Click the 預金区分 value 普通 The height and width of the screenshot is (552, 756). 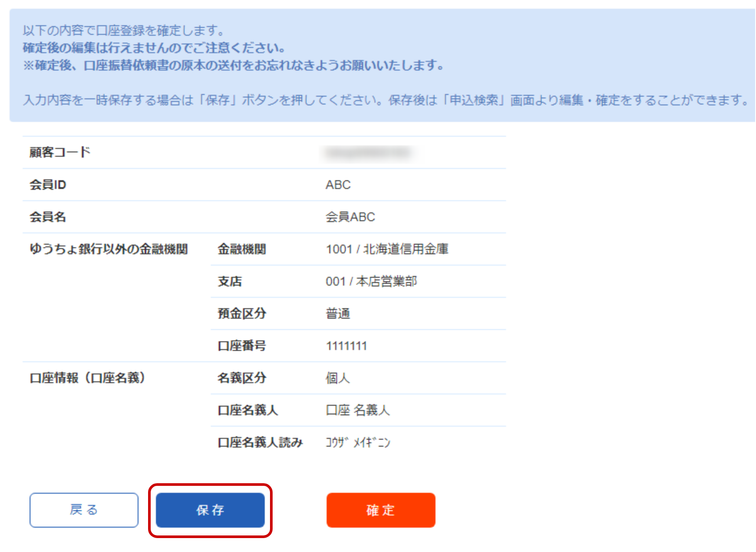(x=338, y=313)
